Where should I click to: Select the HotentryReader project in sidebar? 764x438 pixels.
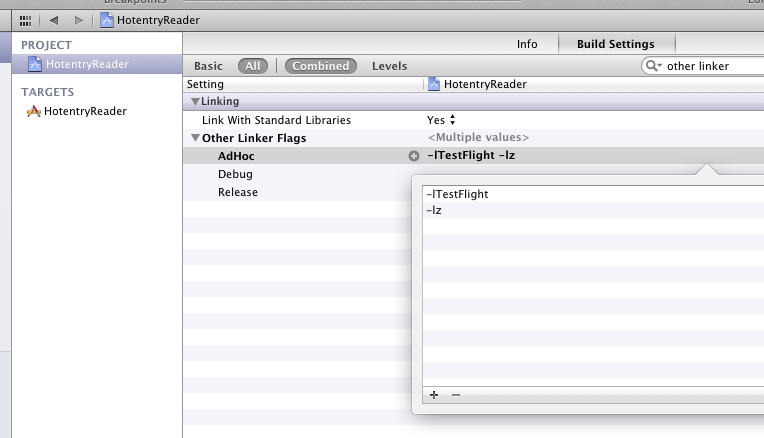(x=96, y=64)
